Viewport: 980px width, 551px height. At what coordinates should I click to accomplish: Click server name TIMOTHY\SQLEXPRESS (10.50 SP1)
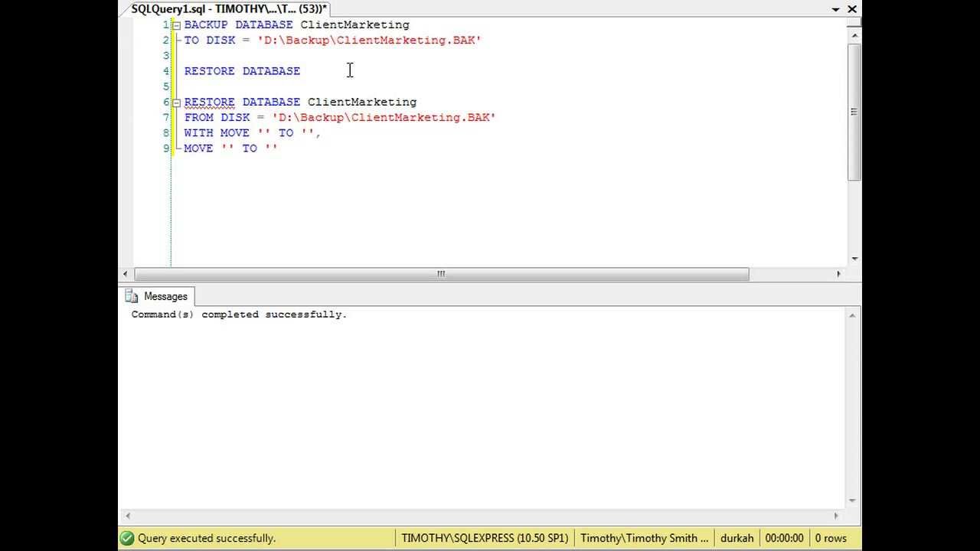coord(485,538)
